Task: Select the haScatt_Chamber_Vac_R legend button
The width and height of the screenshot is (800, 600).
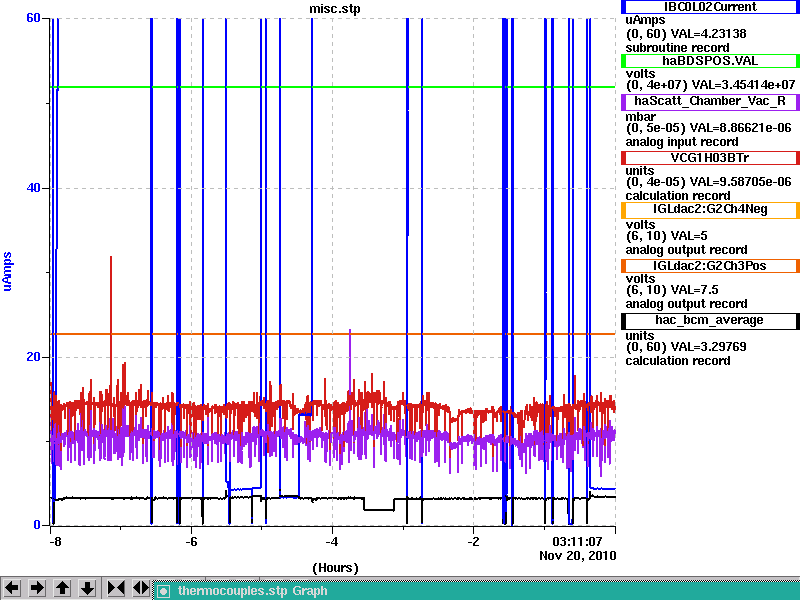Action: pyautogui.click(x=710, y=101)
